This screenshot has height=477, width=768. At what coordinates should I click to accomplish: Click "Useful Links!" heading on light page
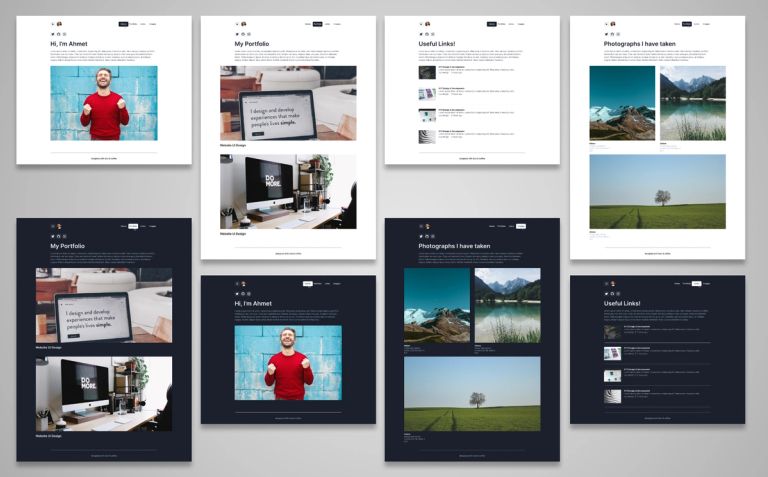(437, 44)
